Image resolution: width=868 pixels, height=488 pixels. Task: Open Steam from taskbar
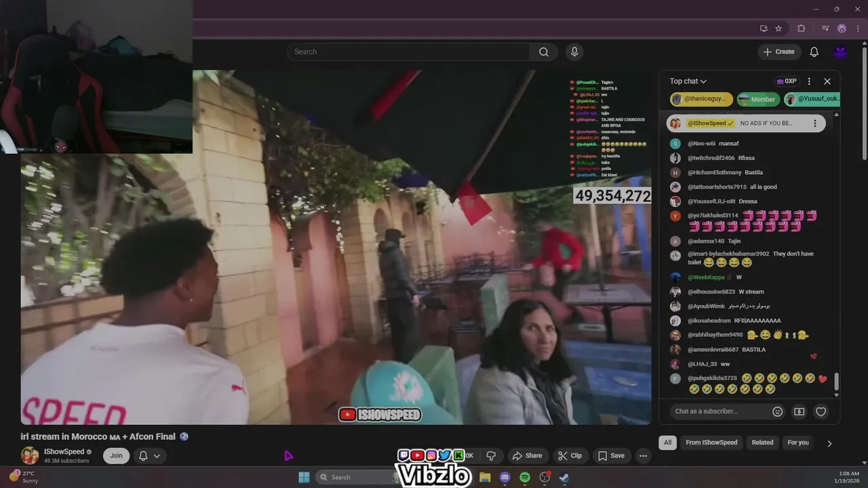(564, 477)
